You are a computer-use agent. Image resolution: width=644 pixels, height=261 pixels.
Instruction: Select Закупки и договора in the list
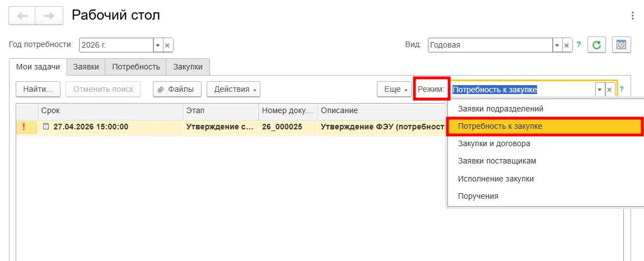tap(545, 144)
